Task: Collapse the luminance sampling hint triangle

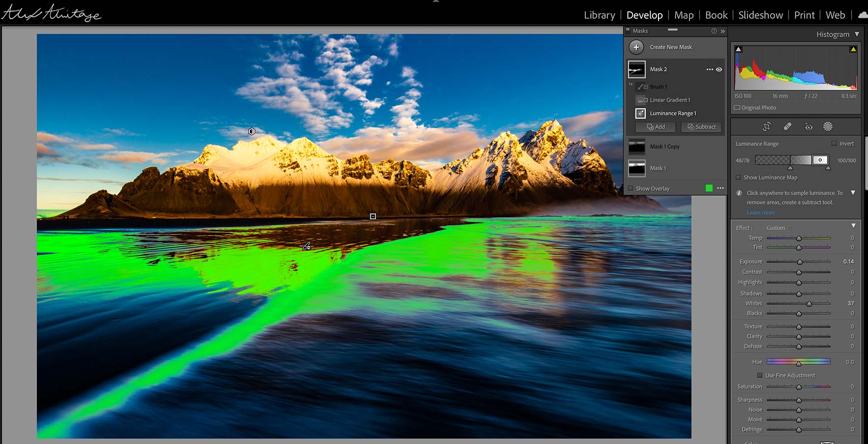Action: (853, 193)
